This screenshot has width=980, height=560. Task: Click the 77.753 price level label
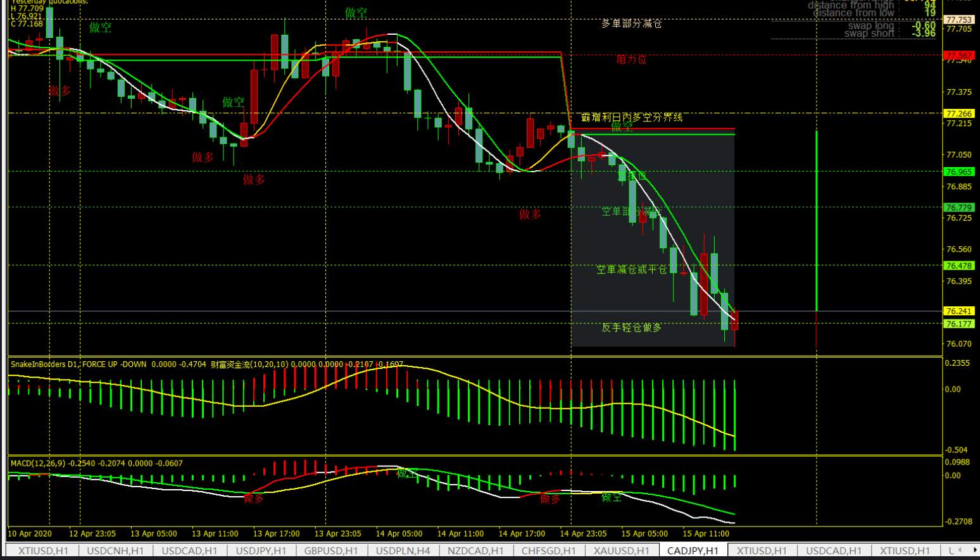click(x=958, y=20)
